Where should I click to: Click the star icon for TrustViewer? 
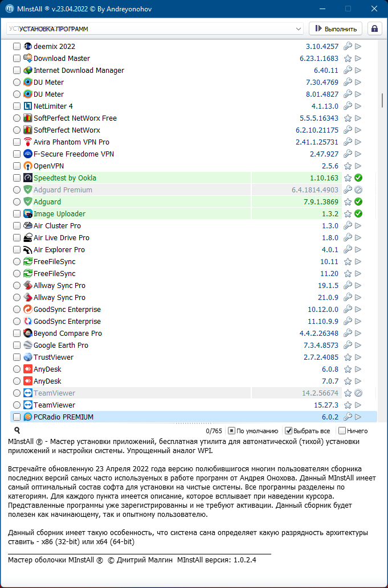[x=348, y=357]
